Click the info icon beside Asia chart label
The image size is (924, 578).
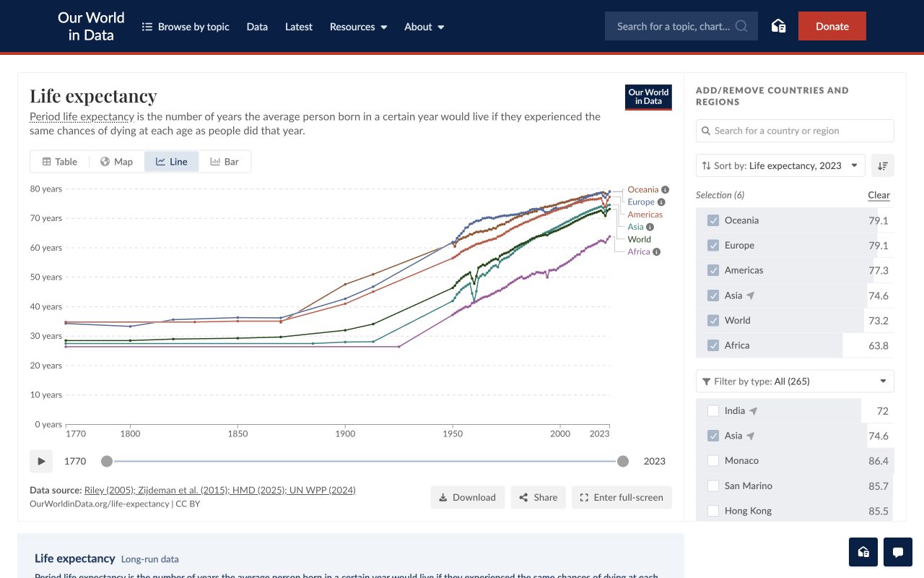(650, 227)
